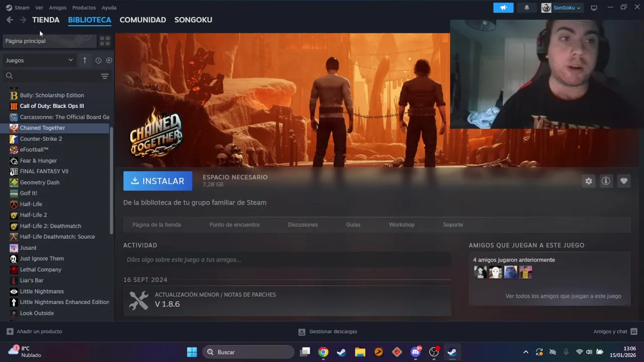Click Ver todos los amigos link
The width and height of the screenshot is (644, 362).
click(563, 296)
